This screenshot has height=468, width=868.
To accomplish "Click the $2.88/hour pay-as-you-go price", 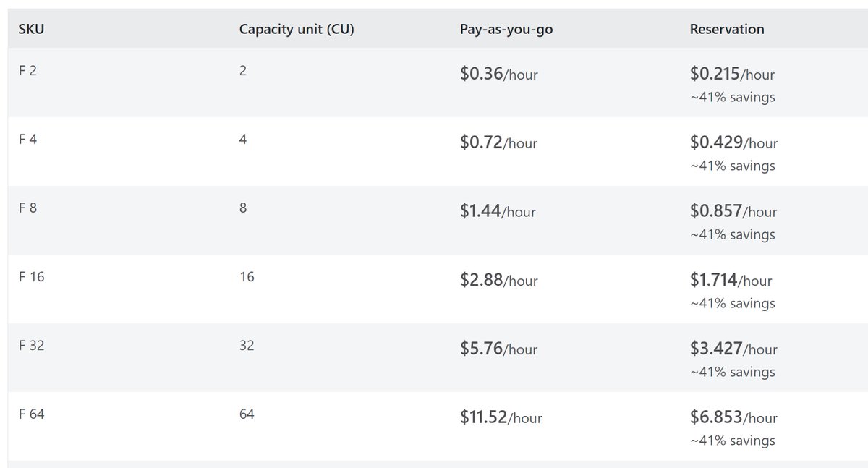I will tap(499, 280).
